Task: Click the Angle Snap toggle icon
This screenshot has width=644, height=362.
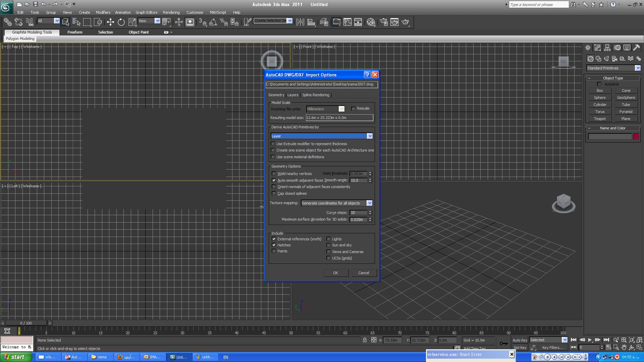Action: click(213, 22)
